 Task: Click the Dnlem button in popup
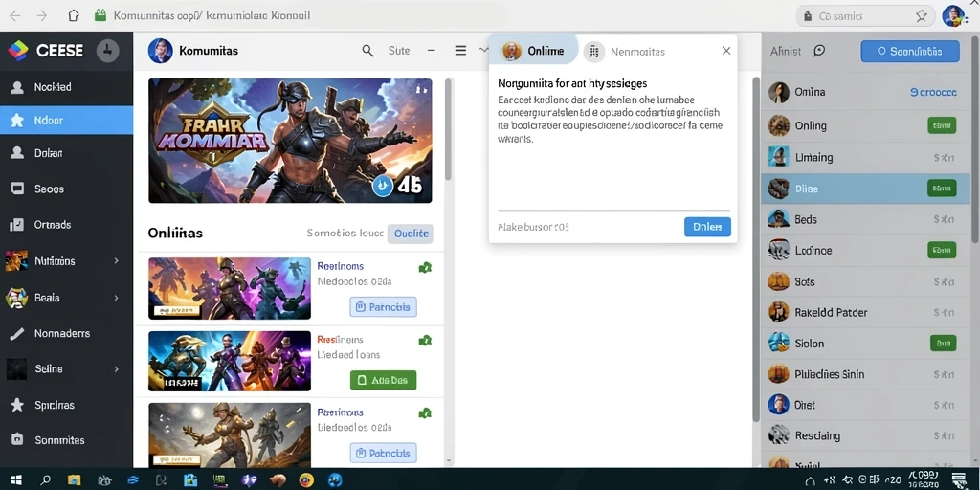coord(707,227)
